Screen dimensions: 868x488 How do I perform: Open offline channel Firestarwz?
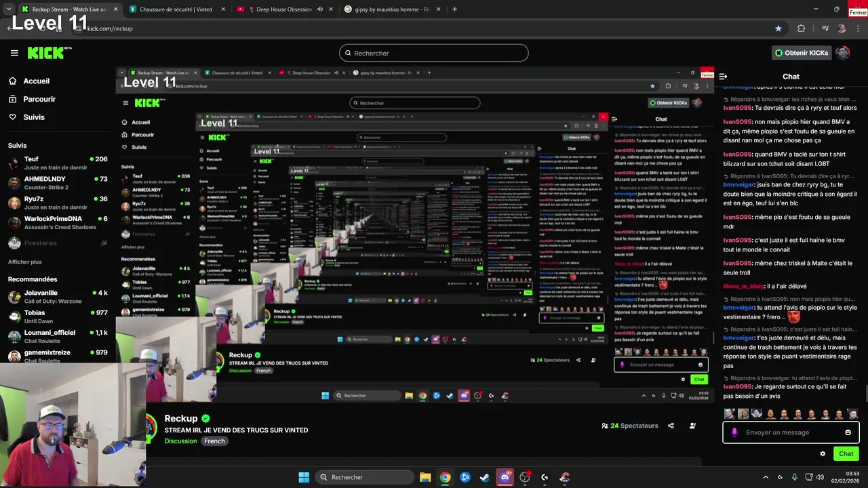[x=58, y=243]
